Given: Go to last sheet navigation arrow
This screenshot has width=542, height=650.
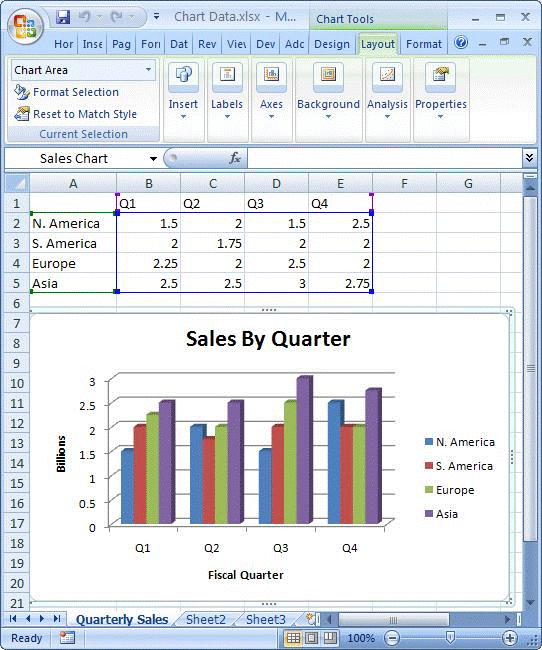Looking at the screenshot, I should click(57, 619).
